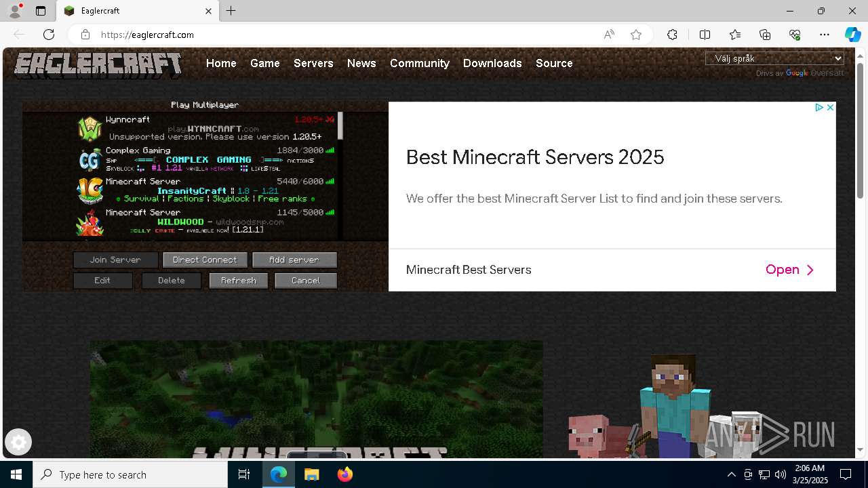
Task: Click Add server button
Action: pyautogui.click(x=294, y=260)
